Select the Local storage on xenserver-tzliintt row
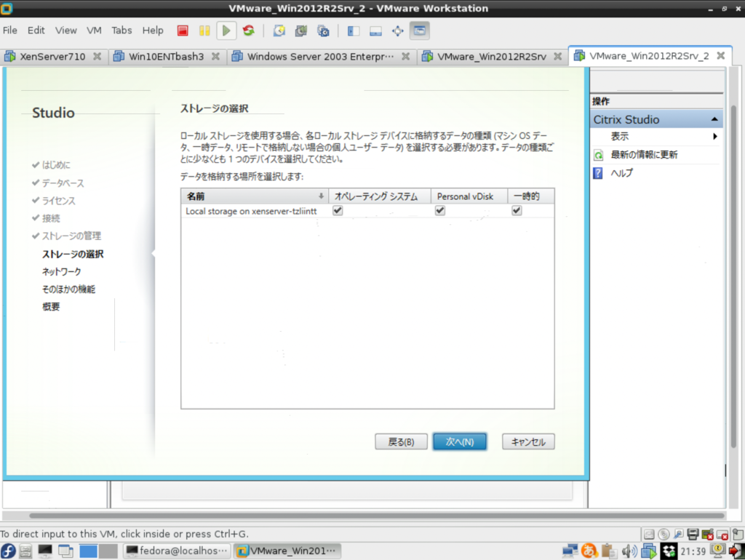The image size is (745, 560). [367, 211]
